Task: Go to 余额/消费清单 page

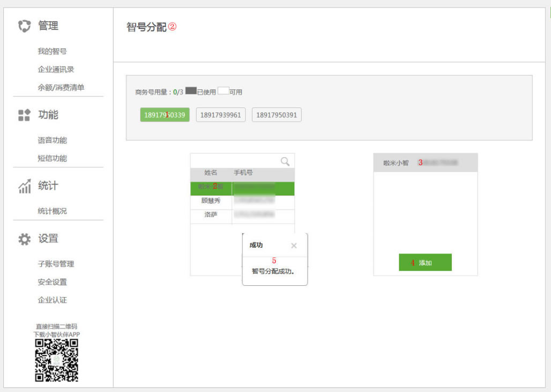Action: click(x=61, y=87)
